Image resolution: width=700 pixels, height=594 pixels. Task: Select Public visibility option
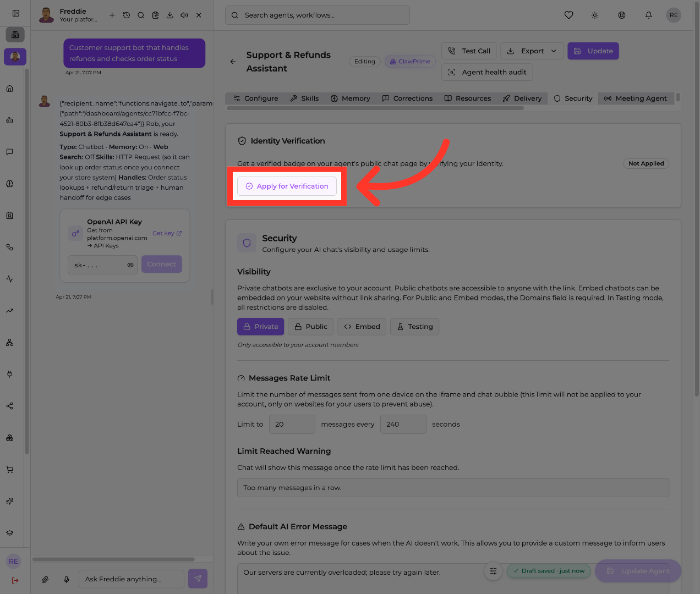[x=311, y=327]
